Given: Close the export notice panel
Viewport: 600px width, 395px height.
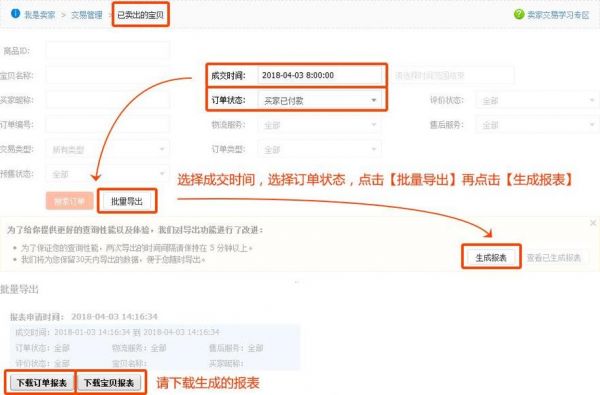Looking at the screenshot, I should tap(593, 223).
